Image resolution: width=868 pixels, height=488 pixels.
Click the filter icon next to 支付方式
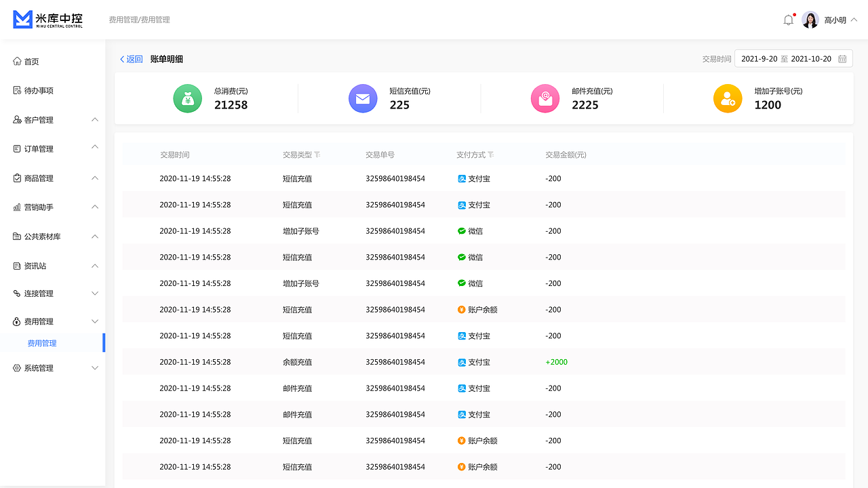tap(491, 155)
